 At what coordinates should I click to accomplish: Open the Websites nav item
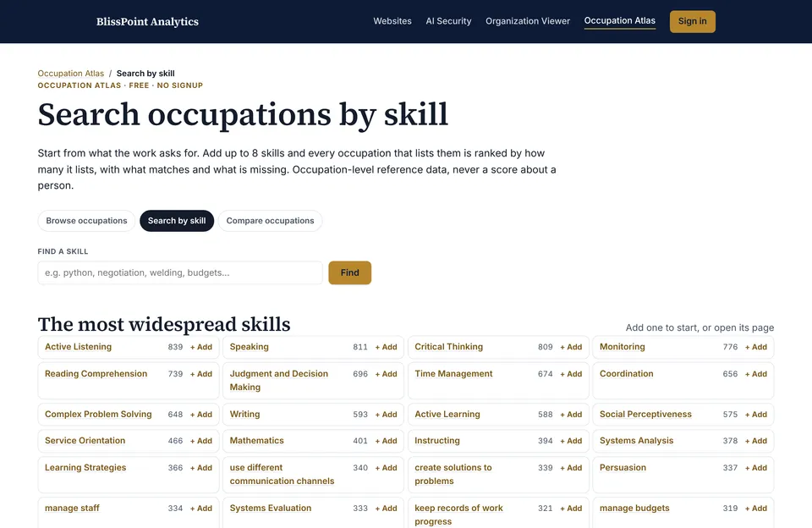[392, 21]
